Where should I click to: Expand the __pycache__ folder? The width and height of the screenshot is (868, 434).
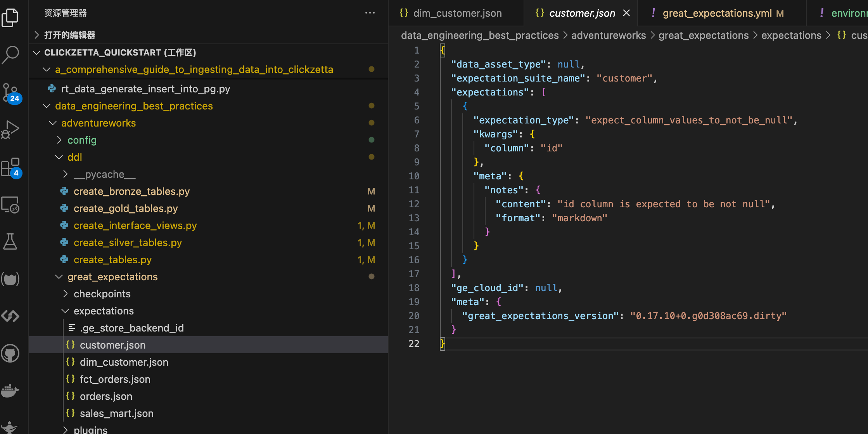pos(104,174)
